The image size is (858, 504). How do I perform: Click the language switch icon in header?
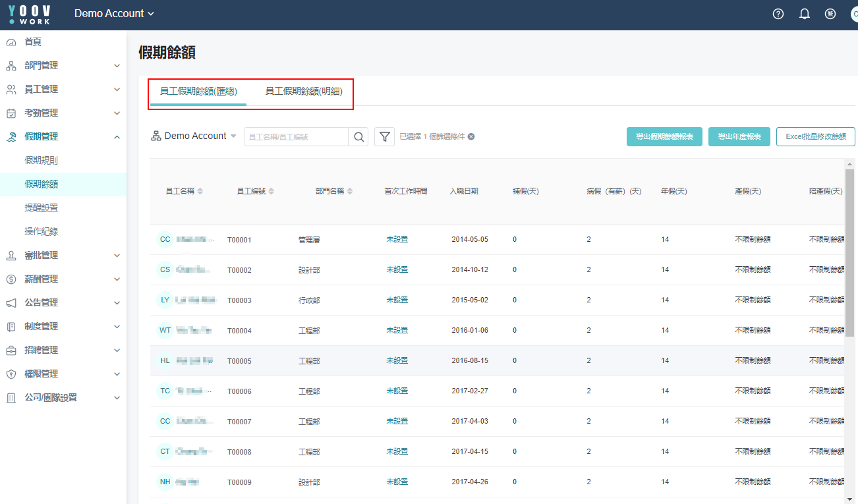coord(830,14)
